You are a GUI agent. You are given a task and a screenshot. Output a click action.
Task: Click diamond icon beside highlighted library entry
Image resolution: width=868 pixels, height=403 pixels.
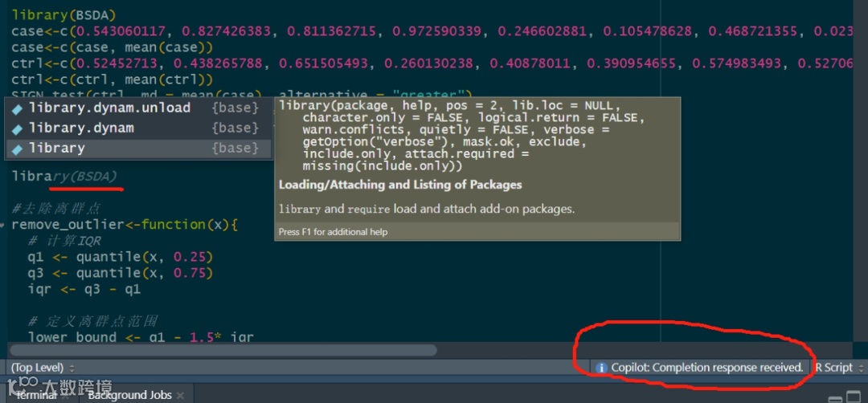pyautogui.click(x=17, y=149)
